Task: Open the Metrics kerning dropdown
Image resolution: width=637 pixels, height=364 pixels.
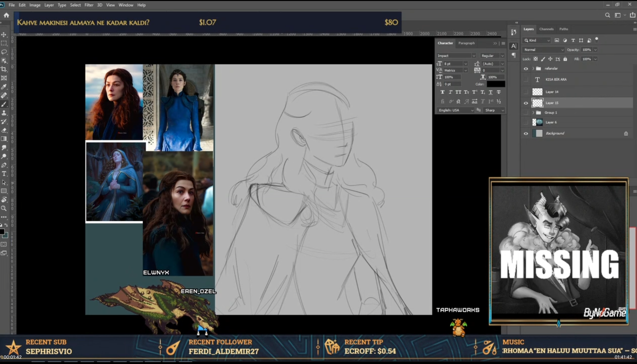Action: (465, 70)
